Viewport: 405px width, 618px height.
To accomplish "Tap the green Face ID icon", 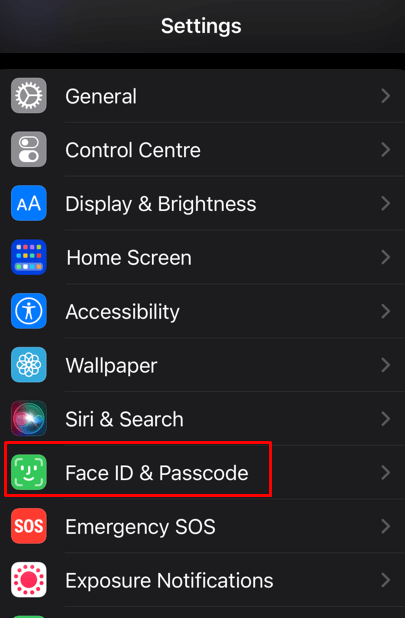I will tap(29, 472).
